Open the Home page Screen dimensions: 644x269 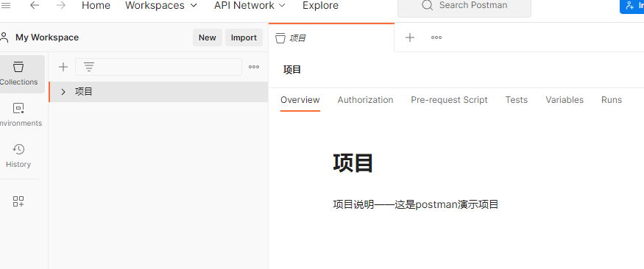point(96,5)
